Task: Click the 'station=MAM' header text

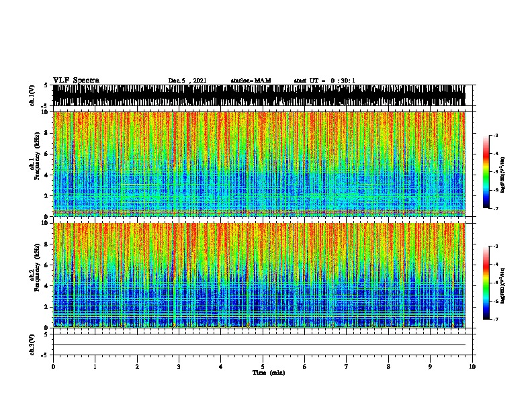Action: (251, 81)
